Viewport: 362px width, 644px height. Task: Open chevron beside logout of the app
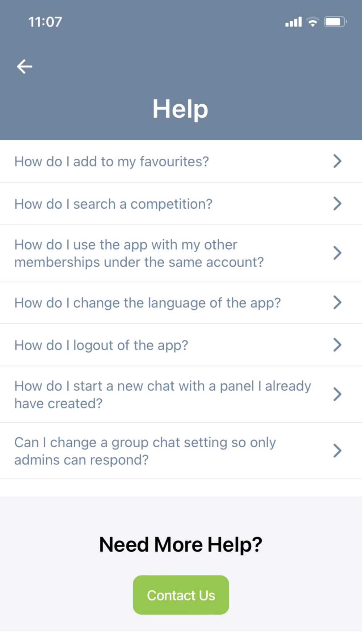[x=337, y=345]
